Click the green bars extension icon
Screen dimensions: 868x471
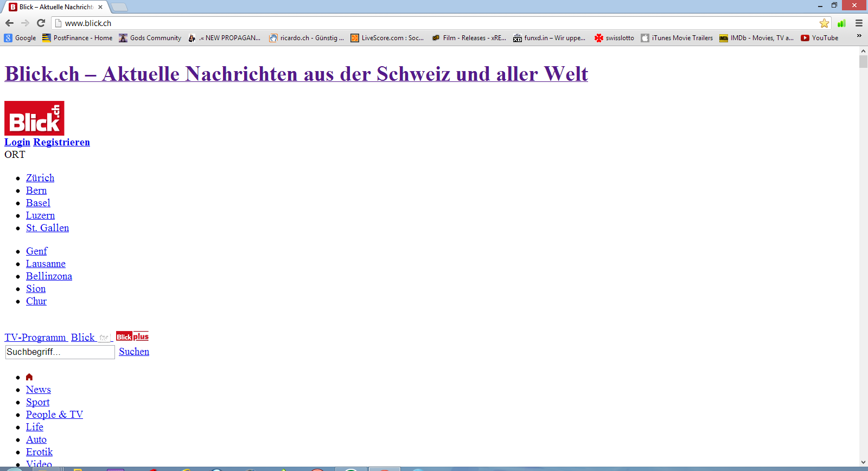841,23
